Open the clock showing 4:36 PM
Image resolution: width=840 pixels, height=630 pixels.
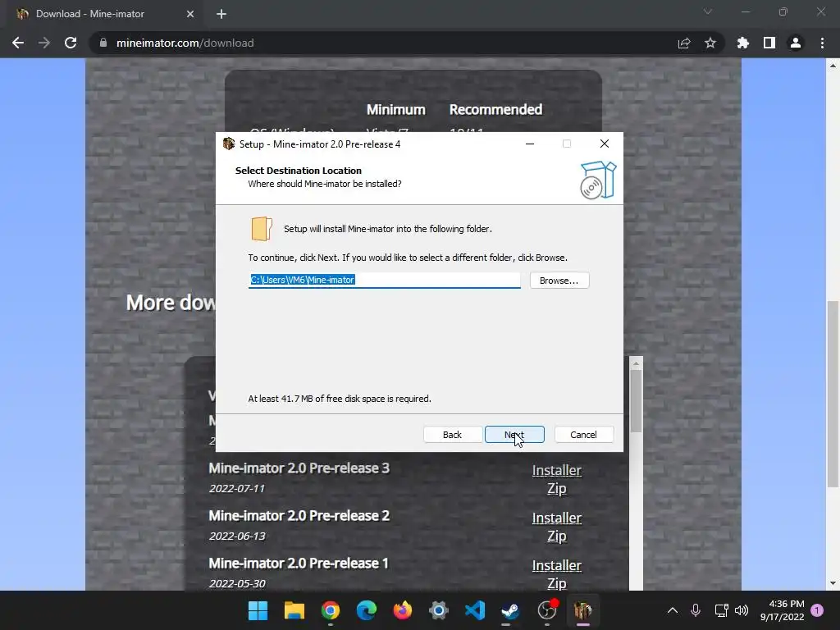pos(782,610)
